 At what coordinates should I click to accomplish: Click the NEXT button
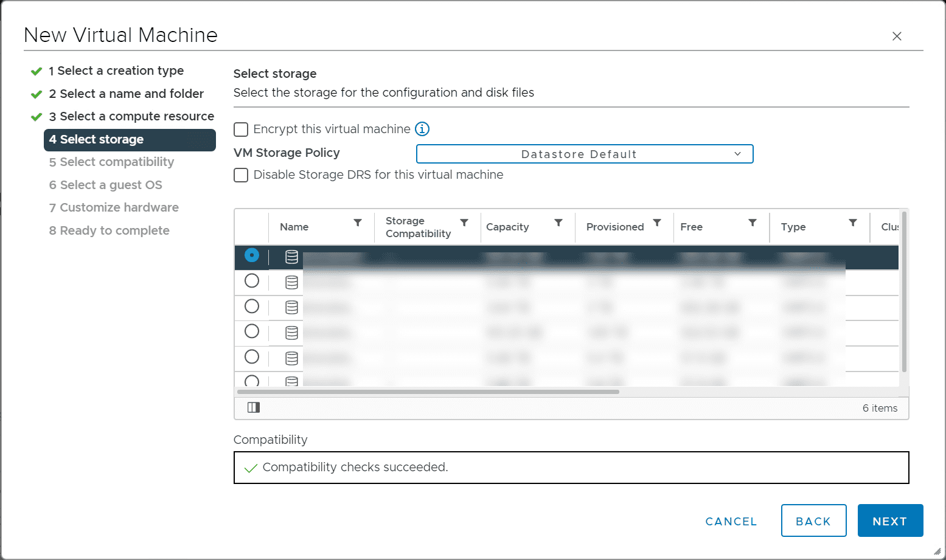tap(890, 520)
